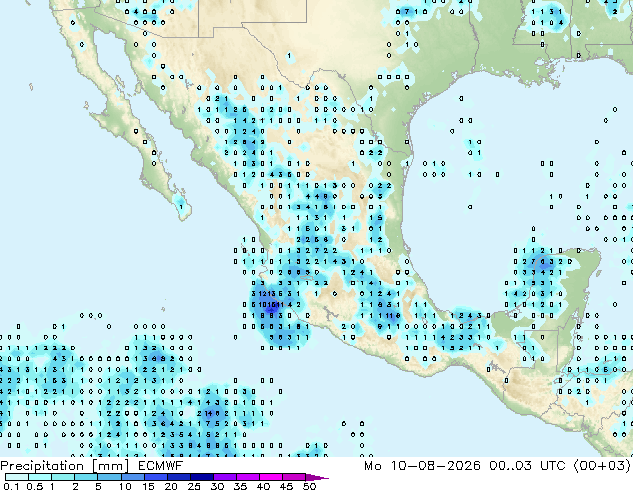Screen dimensions: 634x490
Task: Click the 5–10 mm legend swatch
Action: [109, 477]
